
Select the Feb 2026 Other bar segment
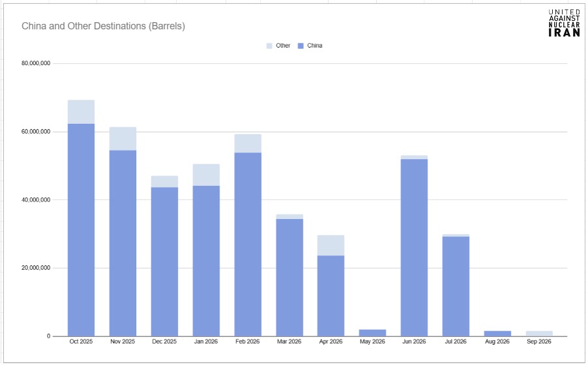pyautogui.click(x=248, y=143)
